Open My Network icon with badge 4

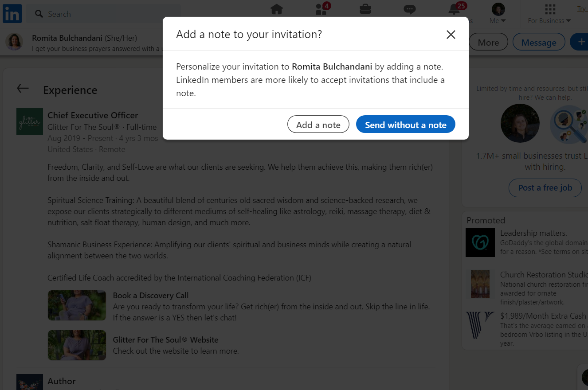pos(322,9)
